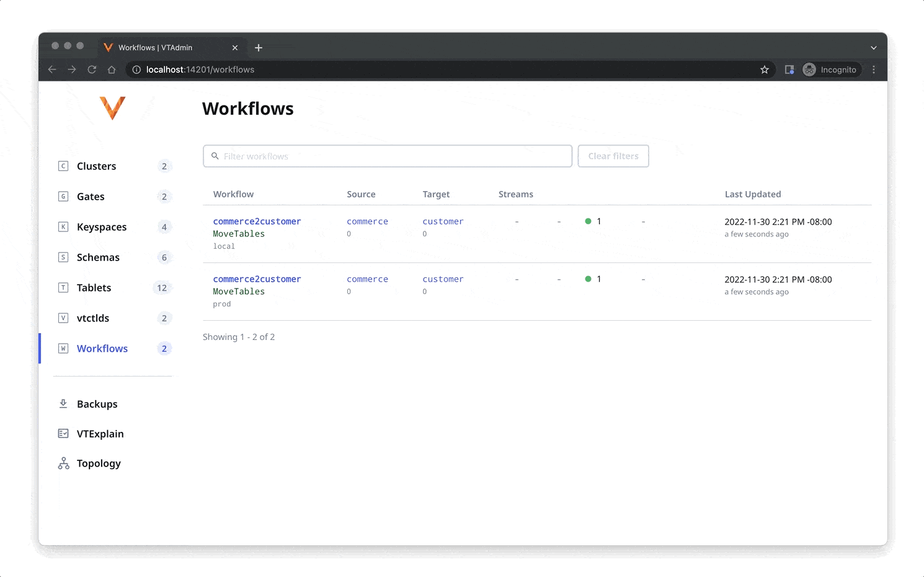The width and height of the screenshot is (924, 577).
Task: Select the Tablets sidebar icon
Action: [x=63, y=287]
